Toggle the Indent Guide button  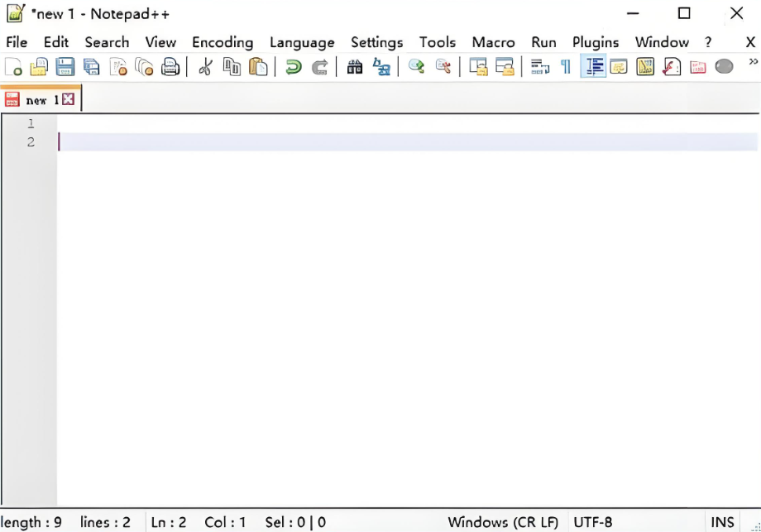coord(592,67)
